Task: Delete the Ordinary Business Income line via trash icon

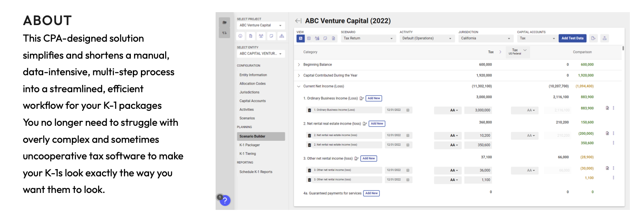Action: pos(310,110)
